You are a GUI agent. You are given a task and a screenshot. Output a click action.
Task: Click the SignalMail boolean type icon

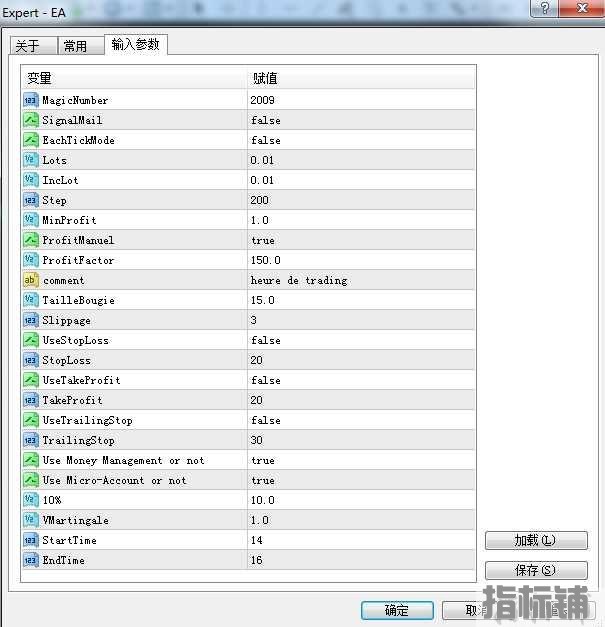[x=30, y=120]
